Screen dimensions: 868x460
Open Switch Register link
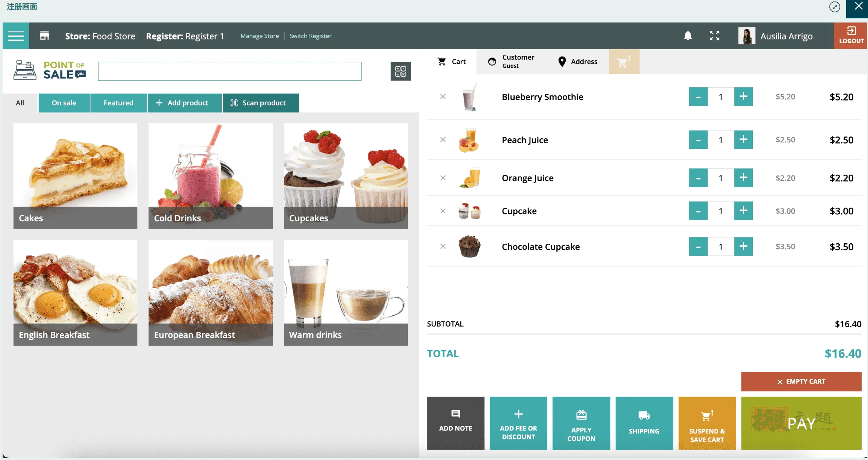pos(310,36)
